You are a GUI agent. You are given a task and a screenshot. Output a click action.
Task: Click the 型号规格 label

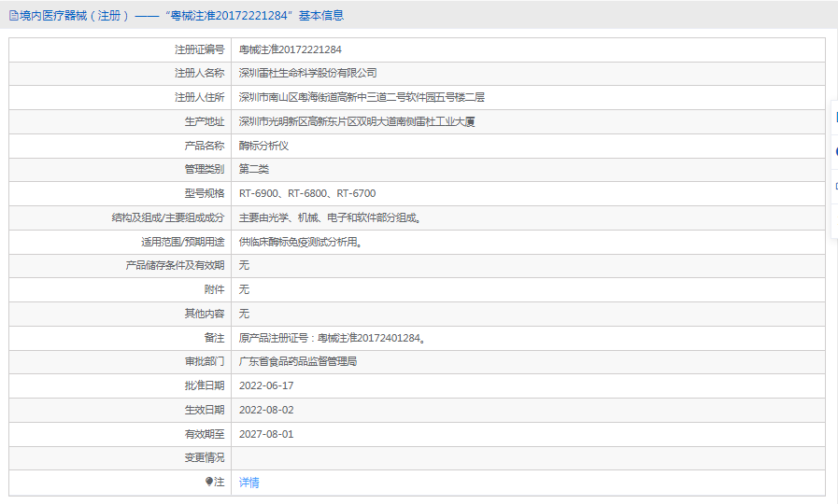(205, 193)
